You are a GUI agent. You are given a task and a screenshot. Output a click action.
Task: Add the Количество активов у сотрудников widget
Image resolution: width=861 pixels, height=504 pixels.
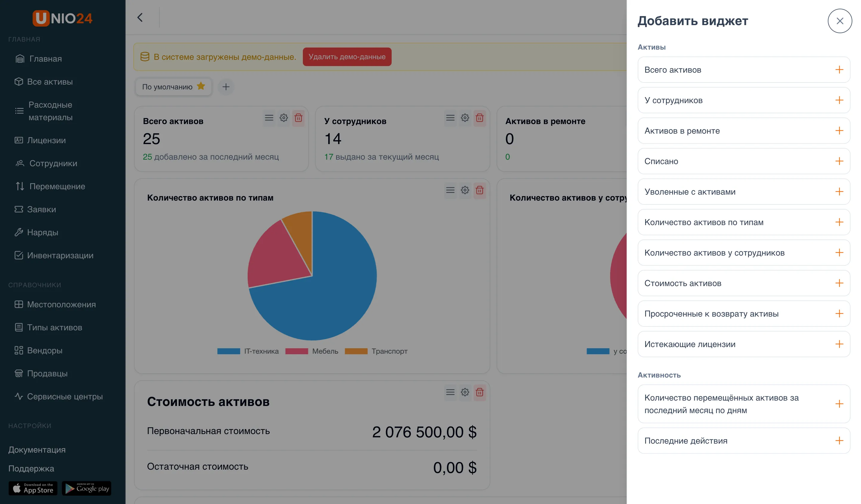pyautogui.click(x=839, y=253)
